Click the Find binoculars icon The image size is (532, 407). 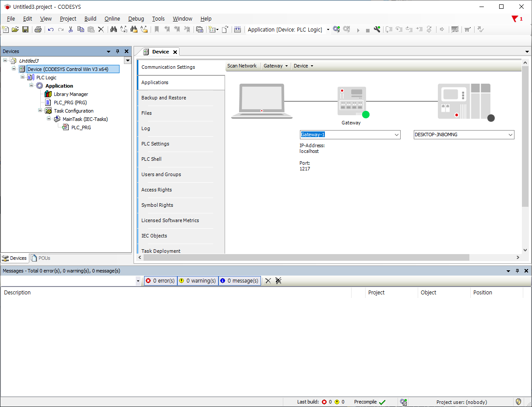[113, 29]
